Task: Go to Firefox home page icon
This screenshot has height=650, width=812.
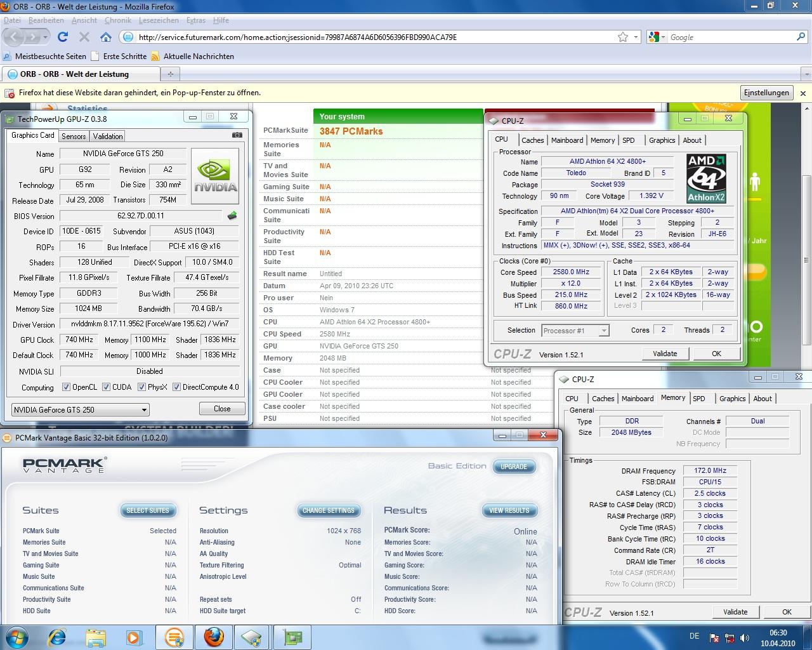Action: 106,37
